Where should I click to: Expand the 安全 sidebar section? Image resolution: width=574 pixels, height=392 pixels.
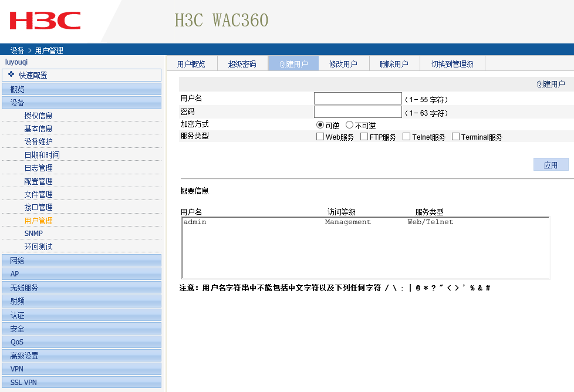click(x=81, y=328)
